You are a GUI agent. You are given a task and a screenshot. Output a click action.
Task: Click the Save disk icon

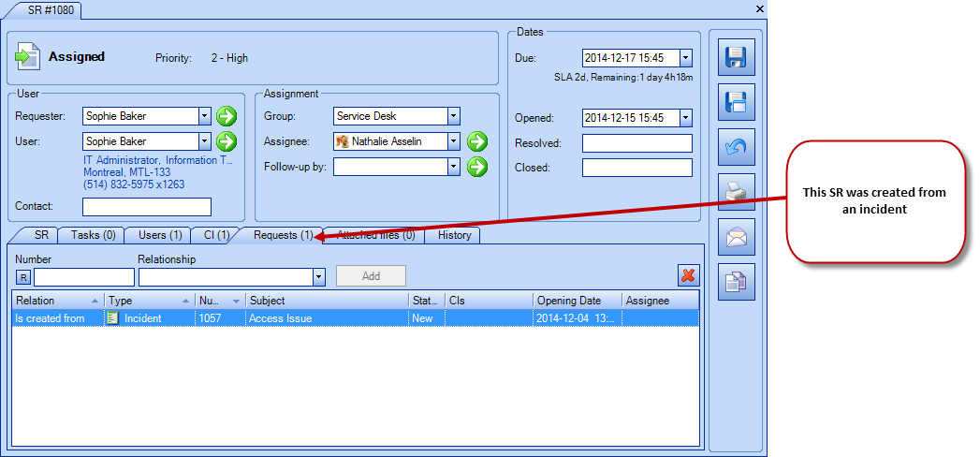pyautogui.click(x=736, y=57)
